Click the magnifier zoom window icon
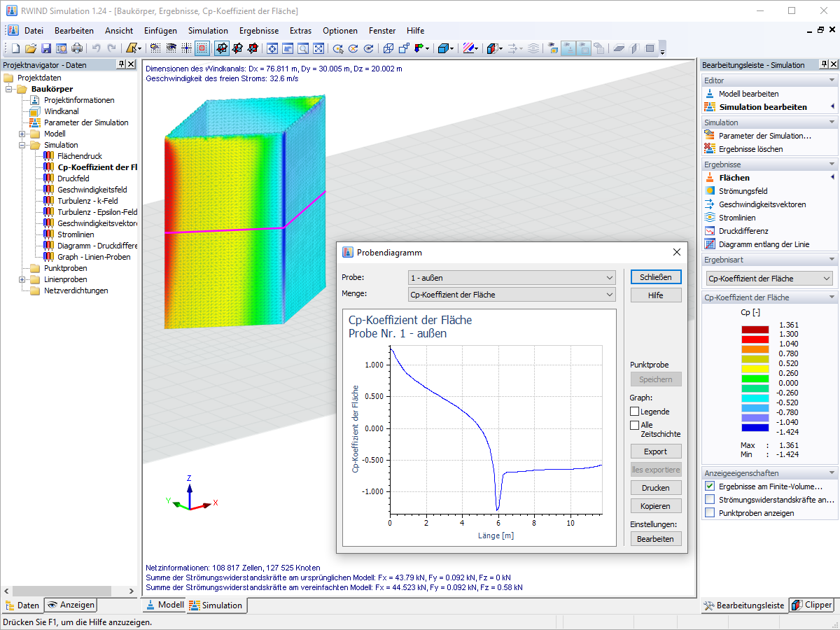Screen dimensions: 840x630 click(303, 48)
